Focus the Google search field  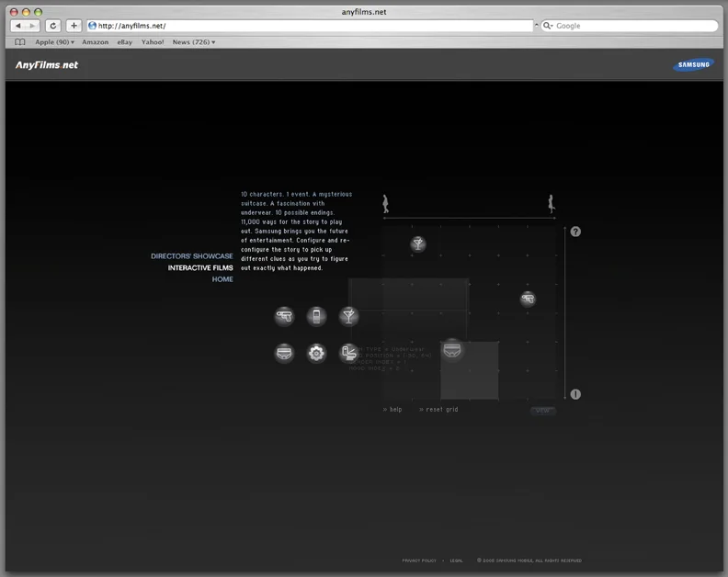(629, 26)
